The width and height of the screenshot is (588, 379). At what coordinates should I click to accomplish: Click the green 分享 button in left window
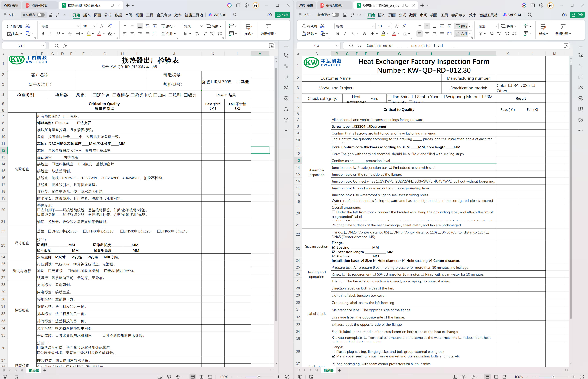(x=282, y=15)
